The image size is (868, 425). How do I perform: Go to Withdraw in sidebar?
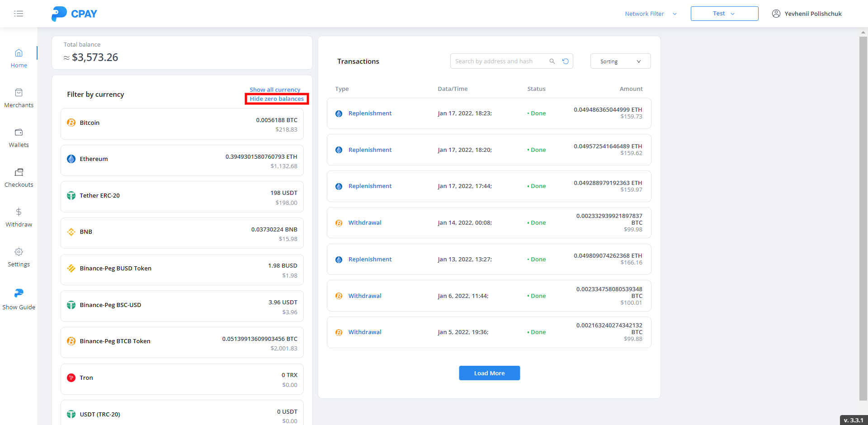[x=19, y=217]
